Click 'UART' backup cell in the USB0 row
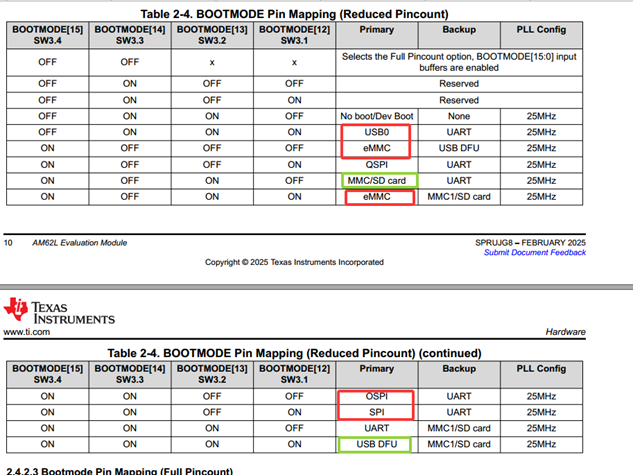The image size is (633, 475). (459, 132)
